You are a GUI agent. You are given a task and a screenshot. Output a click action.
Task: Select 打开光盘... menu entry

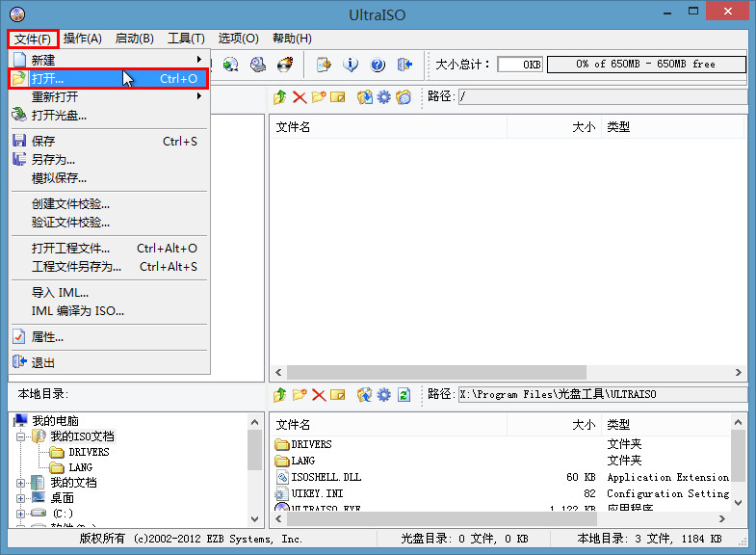[x=109, y=116]
